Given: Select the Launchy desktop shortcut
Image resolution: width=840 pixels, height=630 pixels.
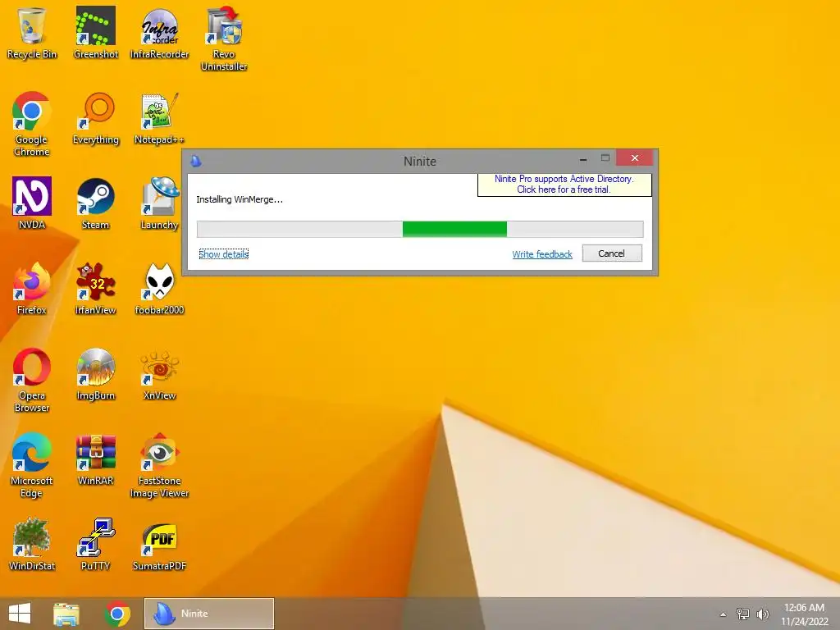Looking at the screenshot, I should tap(160, 203).
